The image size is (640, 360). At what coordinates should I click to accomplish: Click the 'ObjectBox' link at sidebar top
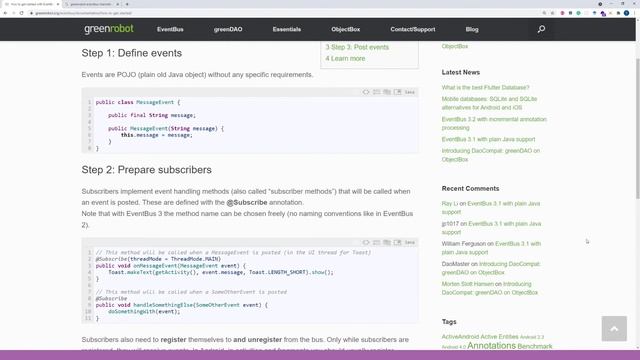pos(455,46)
